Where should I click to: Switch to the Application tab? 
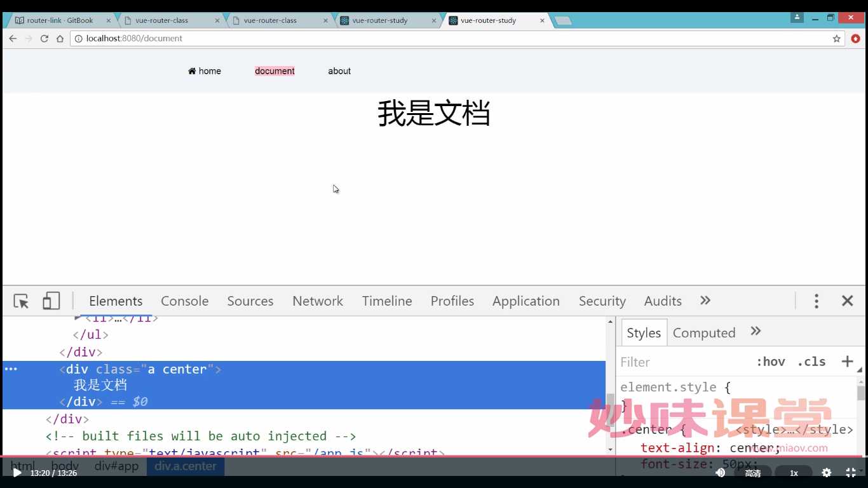click(x=526, y=301)
